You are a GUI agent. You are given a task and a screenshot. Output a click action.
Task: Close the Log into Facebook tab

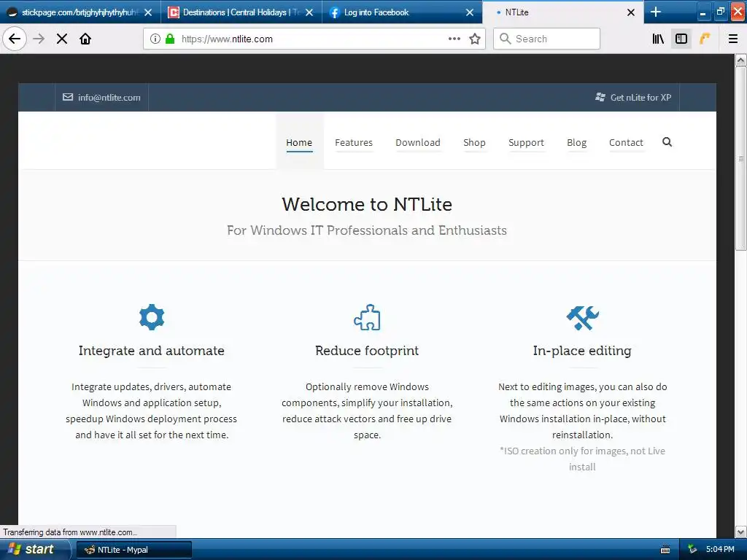point(470,12)
